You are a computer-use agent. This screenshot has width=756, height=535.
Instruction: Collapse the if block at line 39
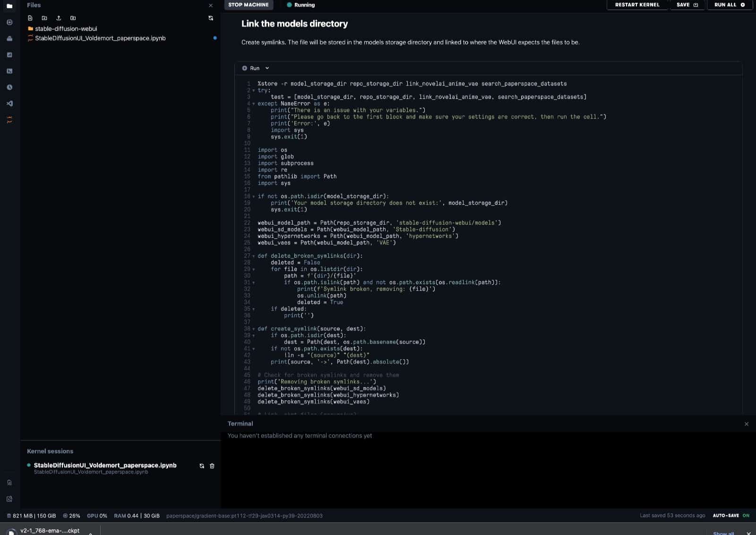click(253, 336)
